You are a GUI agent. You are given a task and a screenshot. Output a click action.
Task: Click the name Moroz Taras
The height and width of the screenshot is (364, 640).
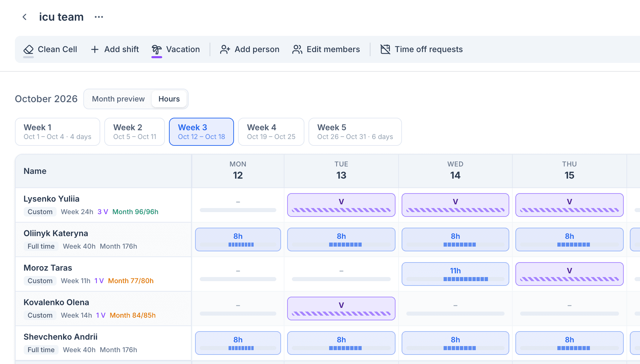click(x=48, y=268)
